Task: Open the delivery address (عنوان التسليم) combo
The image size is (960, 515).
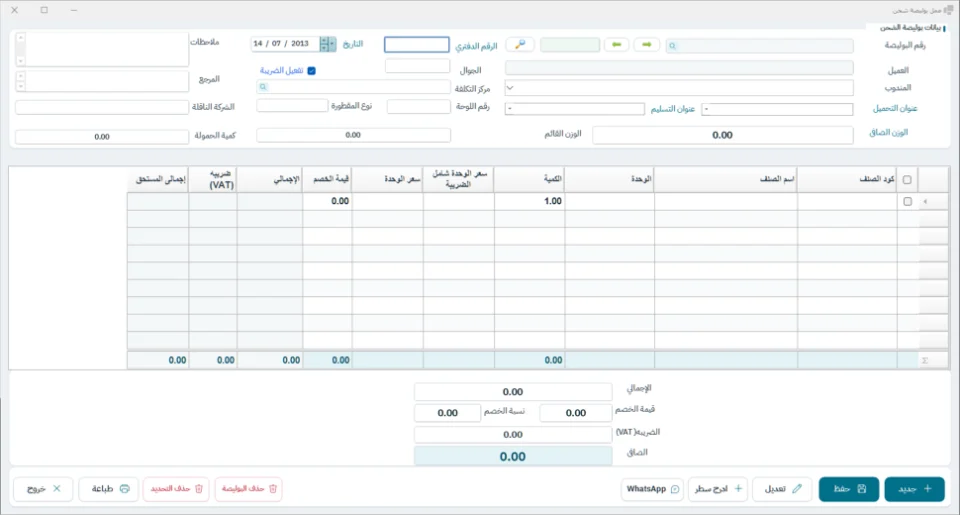Action: coord(575,109)
